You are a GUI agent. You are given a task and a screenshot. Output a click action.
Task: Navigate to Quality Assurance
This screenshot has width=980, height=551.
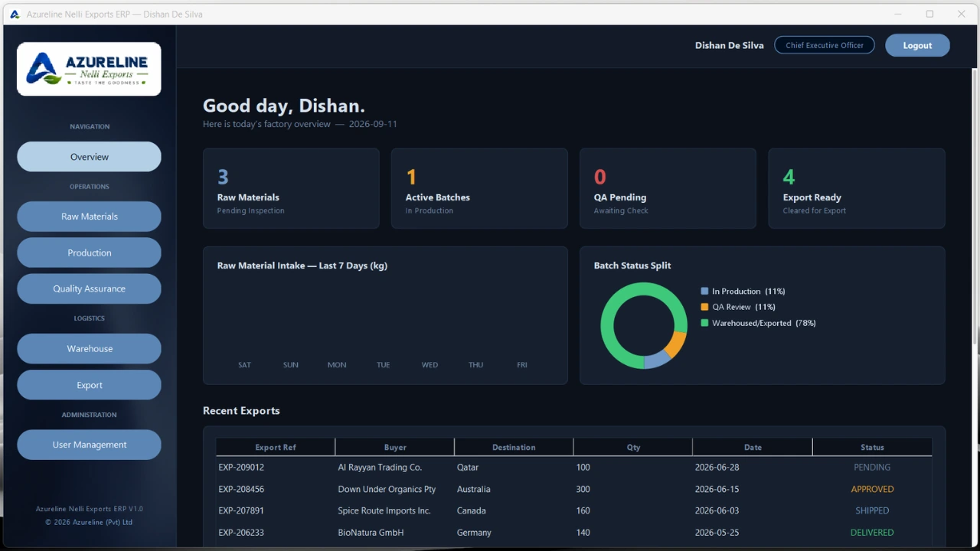(x=89, y=289)
